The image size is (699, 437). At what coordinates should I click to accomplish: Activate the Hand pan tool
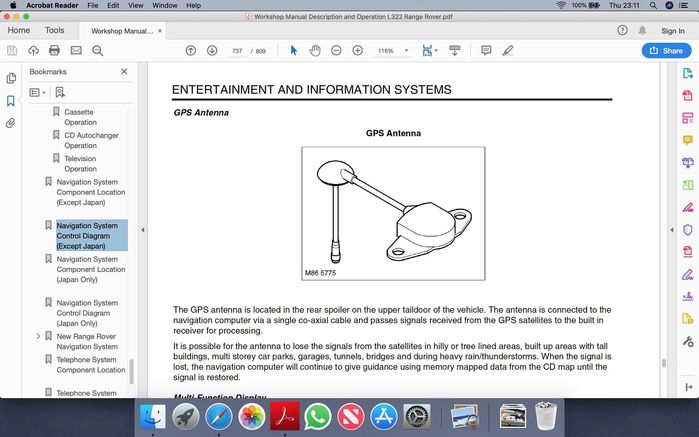tap(315, 50)
